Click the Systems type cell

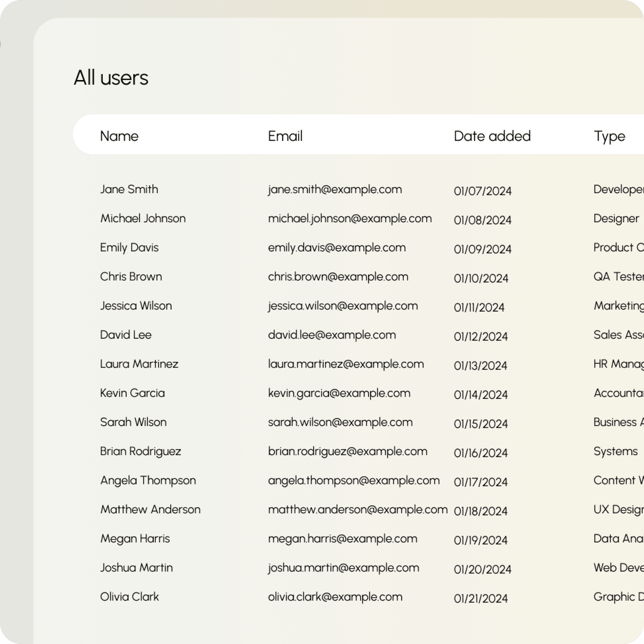point(616,452)
